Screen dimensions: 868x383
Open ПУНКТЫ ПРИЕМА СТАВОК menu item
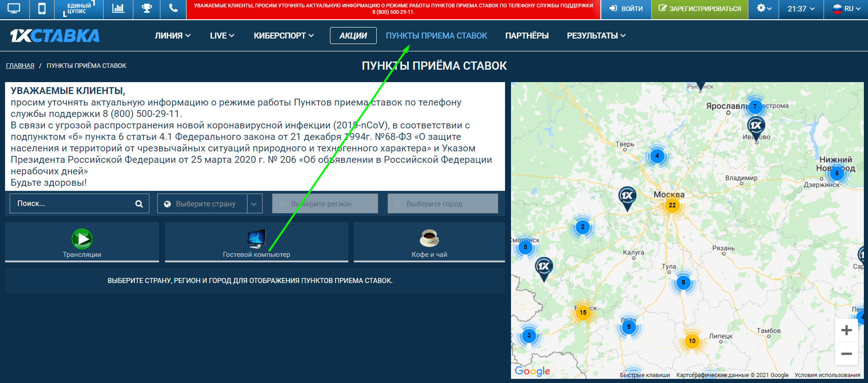436,36
